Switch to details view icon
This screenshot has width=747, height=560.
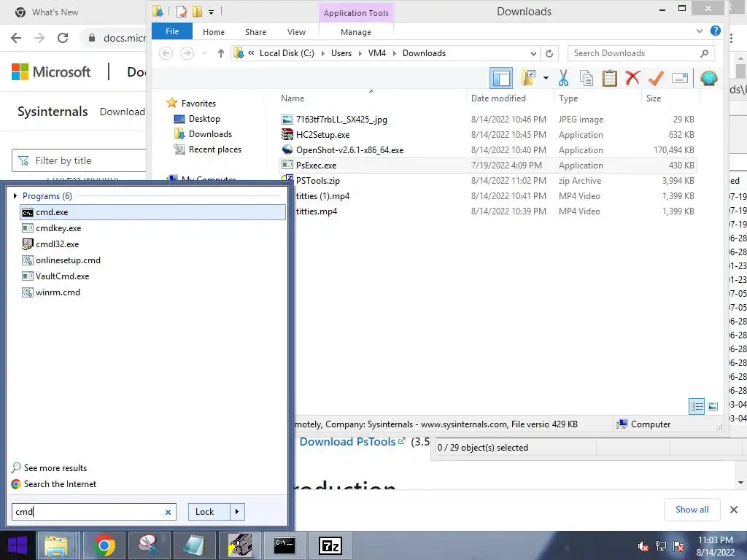(697, 406)
